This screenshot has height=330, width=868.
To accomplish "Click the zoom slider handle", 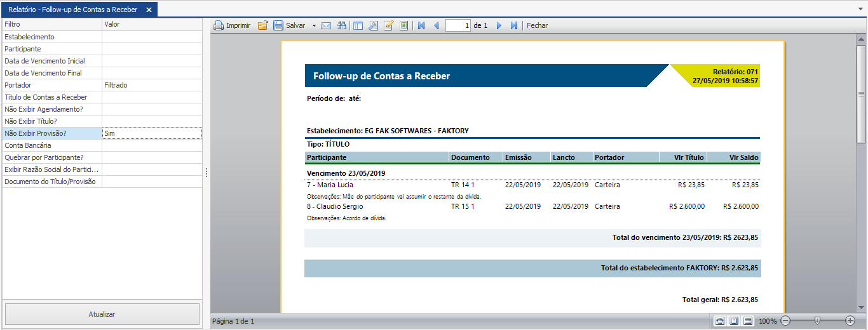I will [817, 321].
